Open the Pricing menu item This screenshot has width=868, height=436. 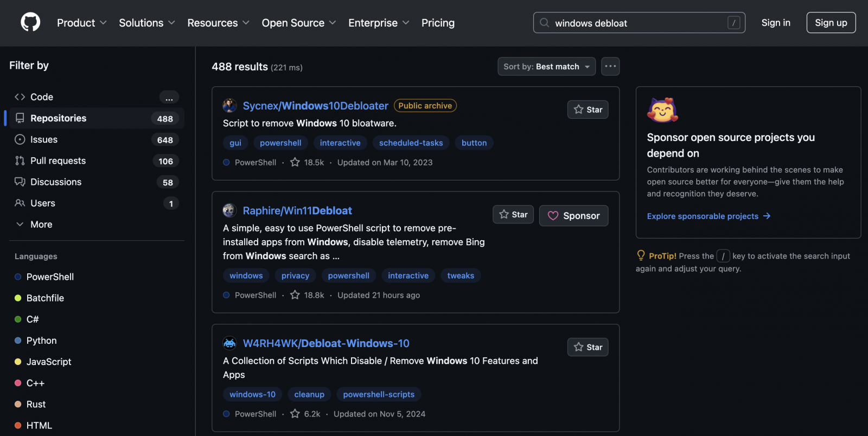click(x=438, y=23)
